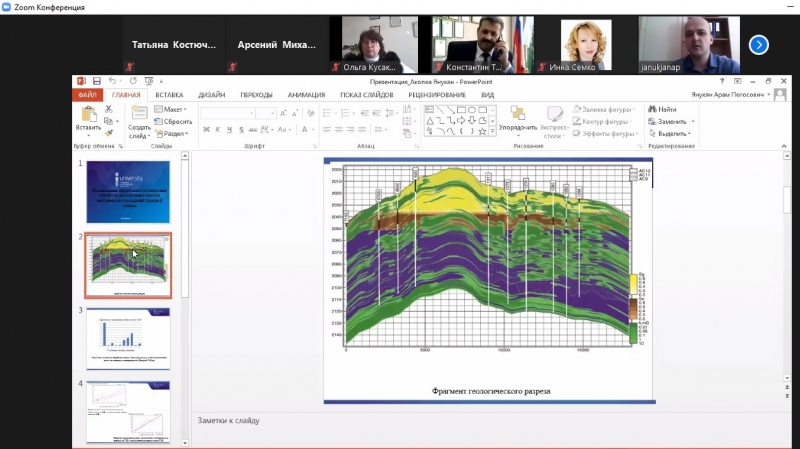This screenshot has width=800, height=449.
Task: Open the Раздел section dropdown
Action: tap(173, 133)
